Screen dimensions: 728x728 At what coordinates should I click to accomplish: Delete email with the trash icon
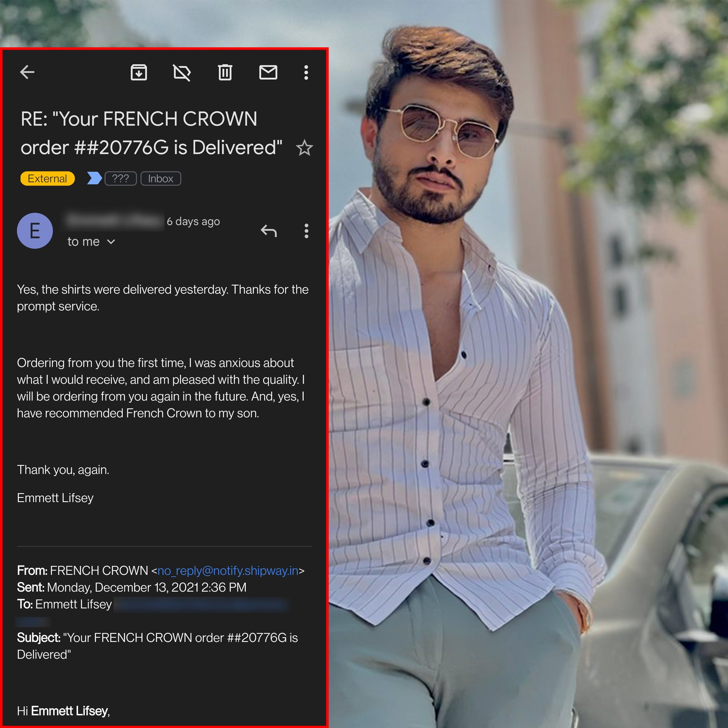pyautogui.click(x=225, y=72)
